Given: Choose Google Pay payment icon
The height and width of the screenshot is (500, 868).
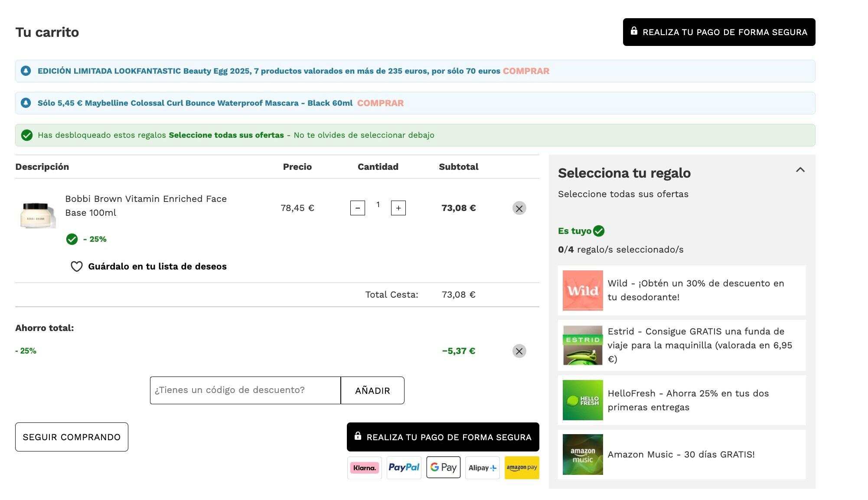Looking at the screenshot, I should tap(443, 468).
